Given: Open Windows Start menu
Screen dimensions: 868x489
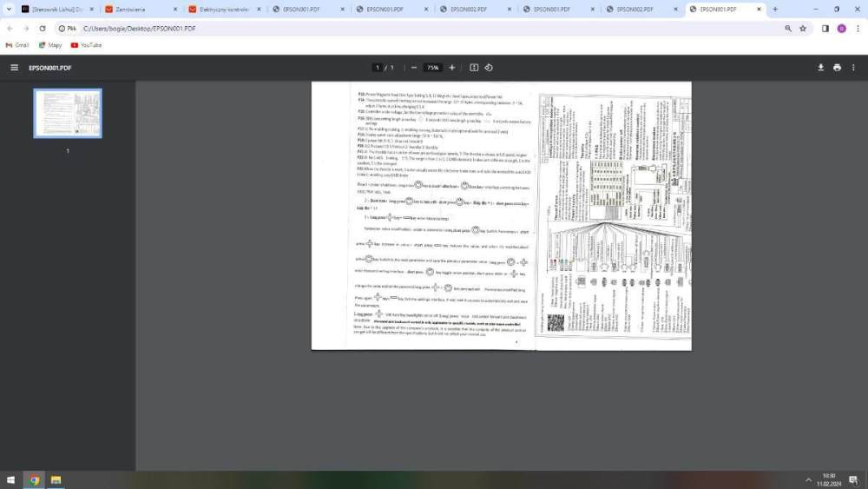Looking at the screenshot, I should pos(12,479).
